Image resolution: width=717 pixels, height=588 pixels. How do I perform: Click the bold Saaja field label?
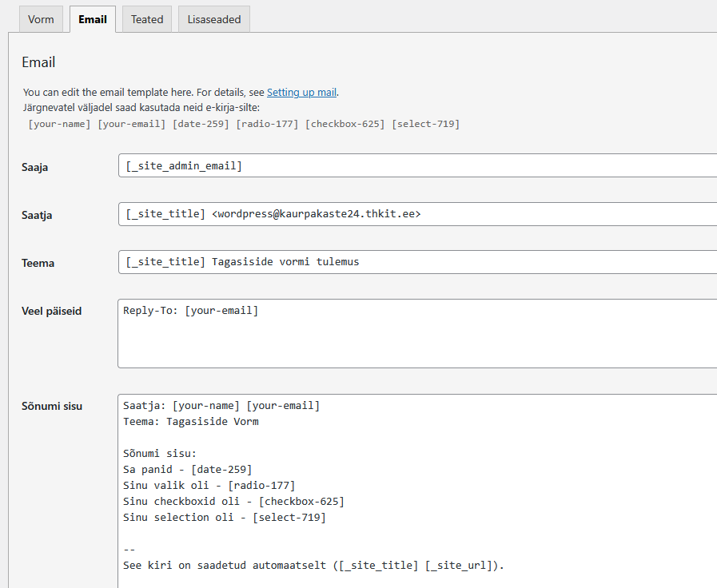pyautogui.click(x=35, y=167)
